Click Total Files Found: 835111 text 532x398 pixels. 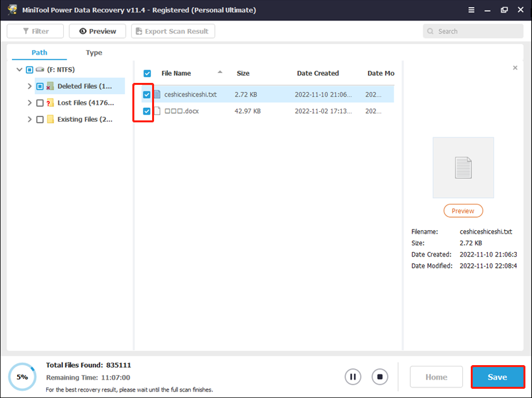[88, 365]
